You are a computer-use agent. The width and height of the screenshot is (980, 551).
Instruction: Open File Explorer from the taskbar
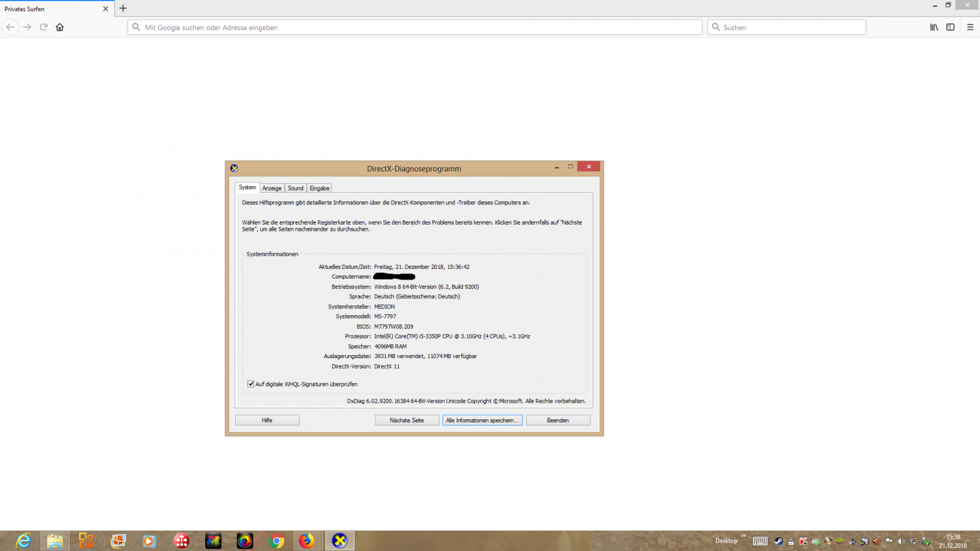(x=55, y=541)
